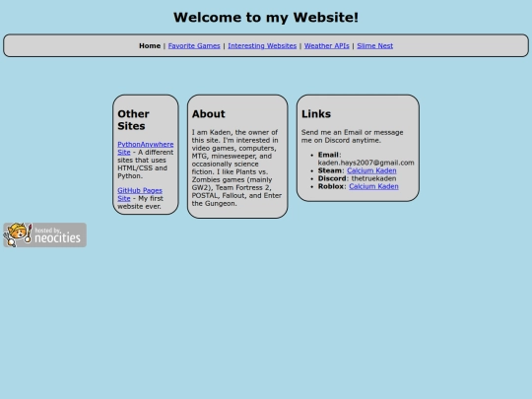Open the PythonAnywhere Site link
The width and height of the screenshot is (532, 399).
(145, 148)
